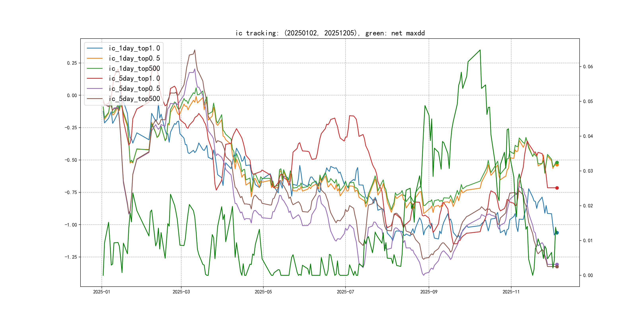
Task: Click the 2025-09 x-axis tick label
Action: point(429,292)
